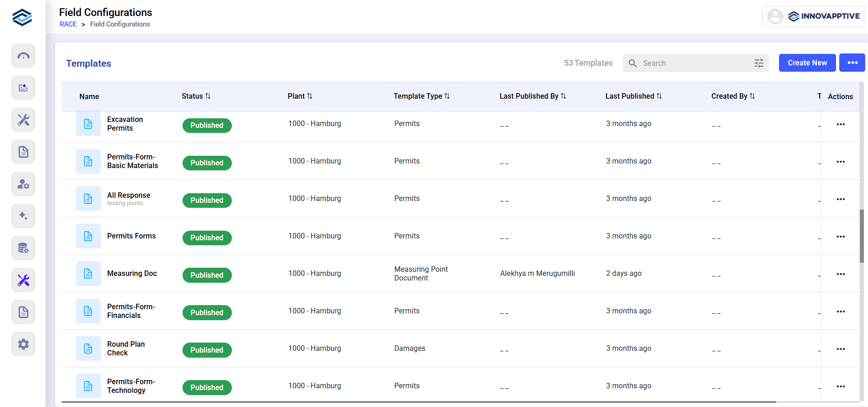Open actions menu for Measuring Doc row
The width and height of the screenshot is (868, 407).
pos(840,274)
